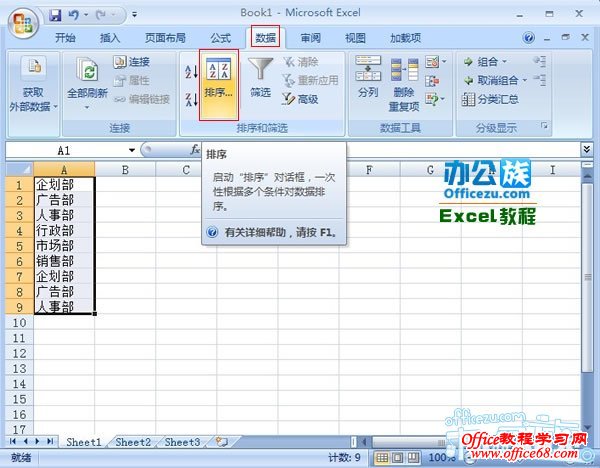Click 分类汇总 subtotal button
This screenshot has width=600, height=468.
coord(491,99)
